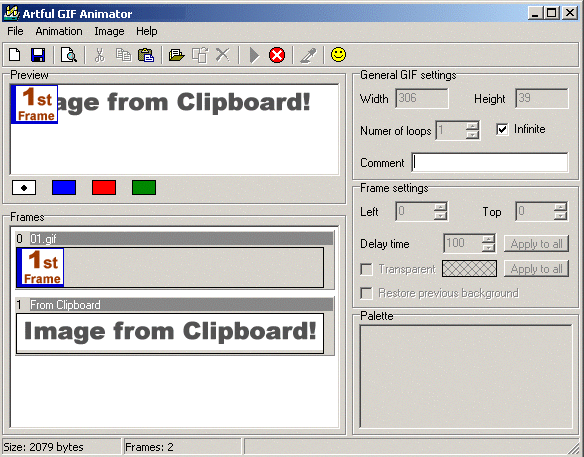The height and width of the screenshot is (457, 584).
Task: Save the animation with floppy disk icon
Action: coord(38,55)
